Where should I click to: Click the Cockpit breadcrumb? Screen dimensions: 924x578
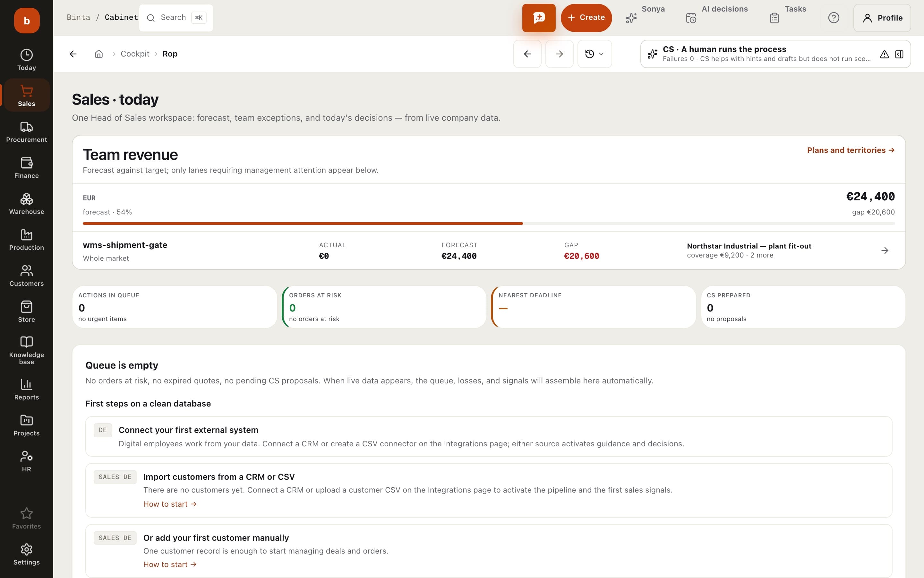135,54
